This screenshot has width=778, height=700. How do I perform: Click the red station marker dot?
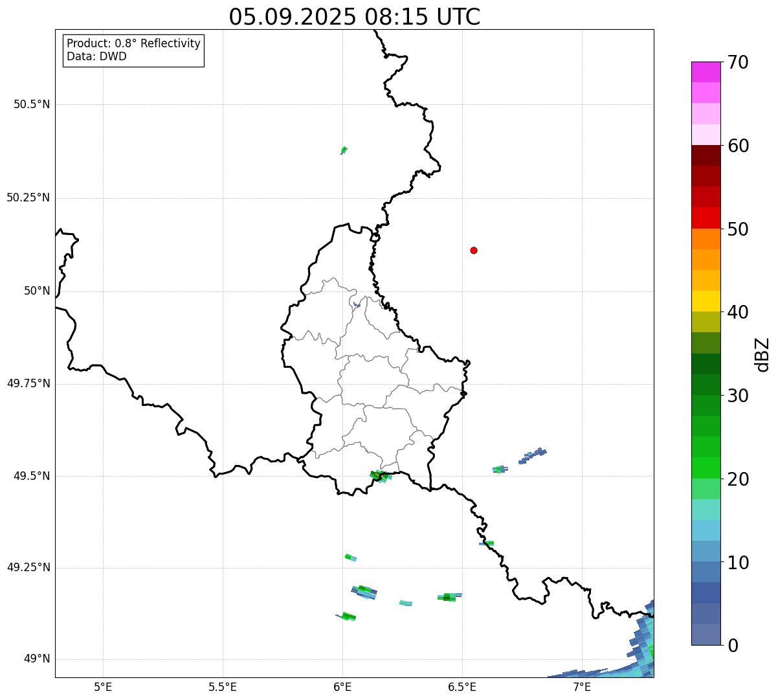point(474,250)
